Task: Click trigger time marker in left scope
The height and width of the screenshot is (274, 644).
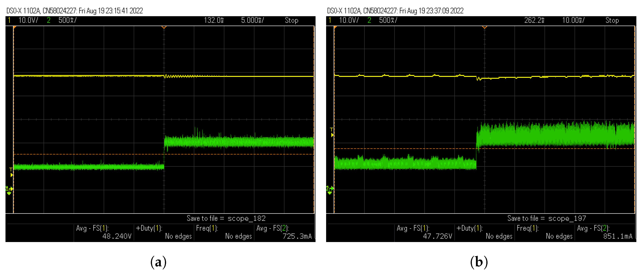Action: [164, 27]
